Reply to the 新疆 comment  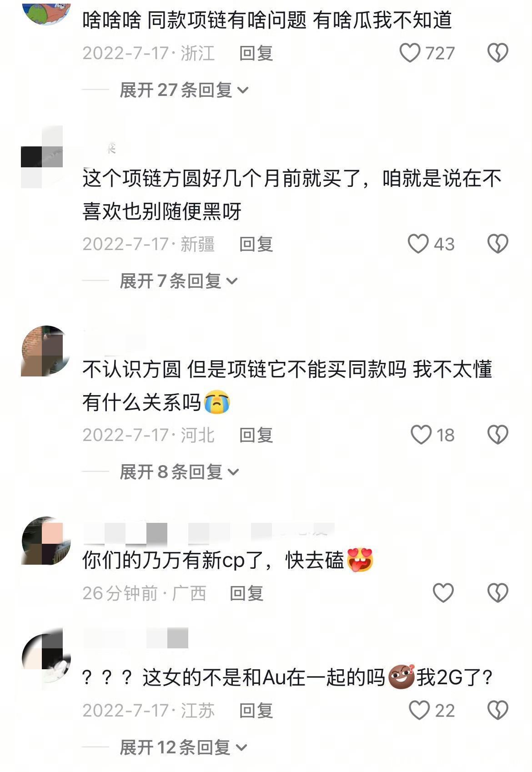tap(256, 244)
